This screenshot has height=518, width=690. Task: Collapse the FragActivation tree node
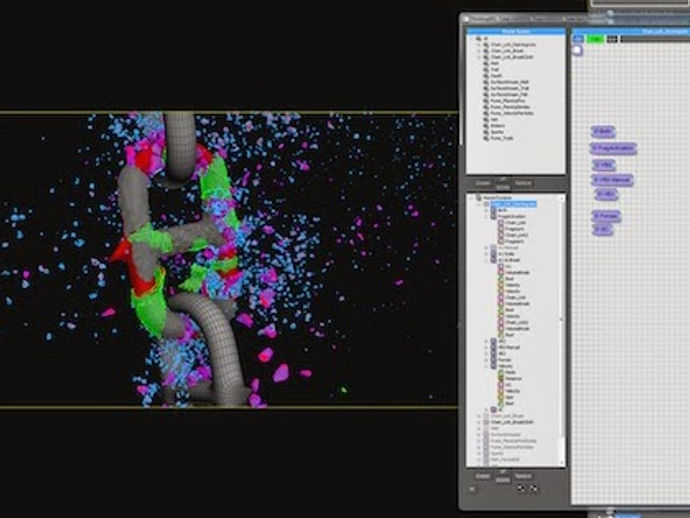[486, 217]
